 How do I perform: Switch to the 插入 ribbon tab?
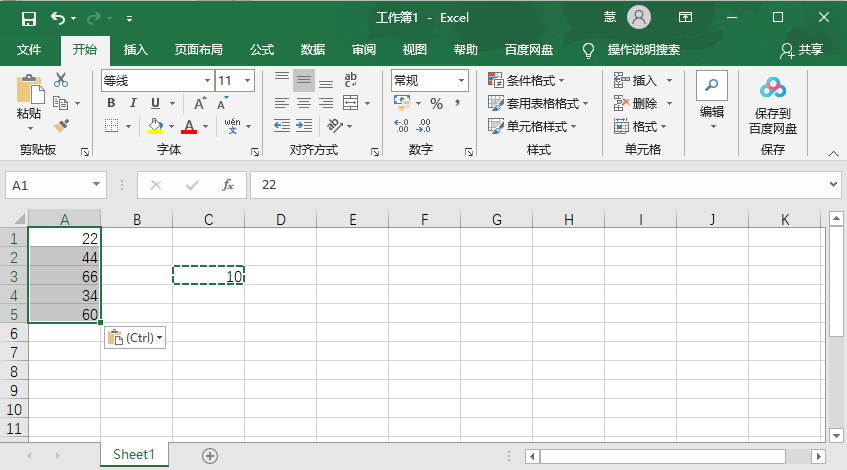click(135, 49)
